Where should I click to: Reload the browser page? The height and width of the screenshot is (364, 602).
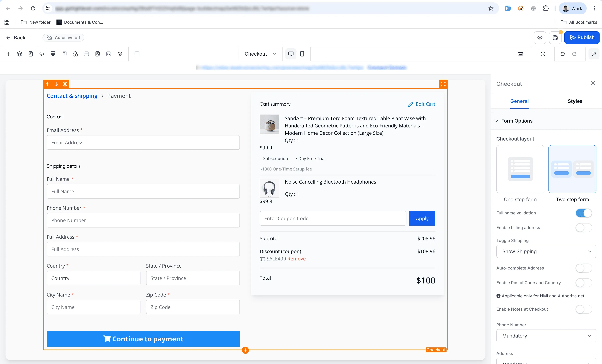coord(33,9)
